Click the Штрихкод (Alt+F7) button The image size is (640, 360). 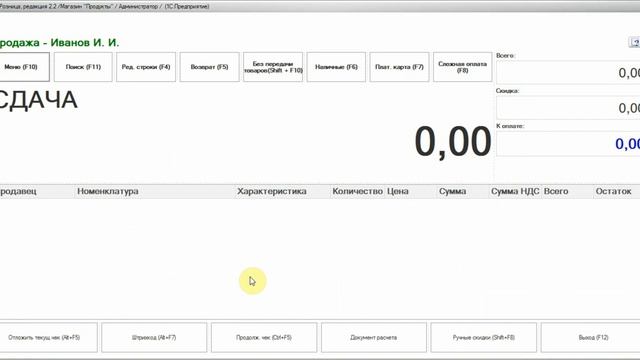[154, 338]
